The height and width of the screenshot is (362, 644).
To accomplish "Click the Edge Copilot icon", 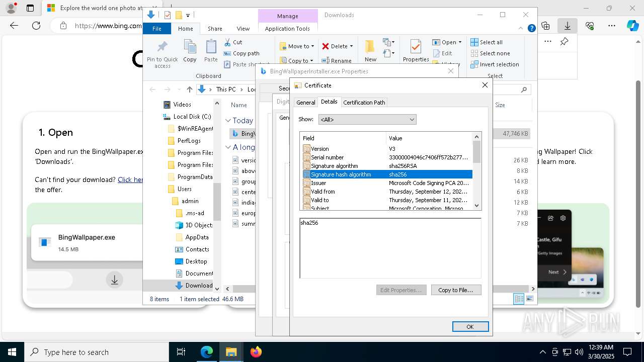I will [x=632, y=26].
